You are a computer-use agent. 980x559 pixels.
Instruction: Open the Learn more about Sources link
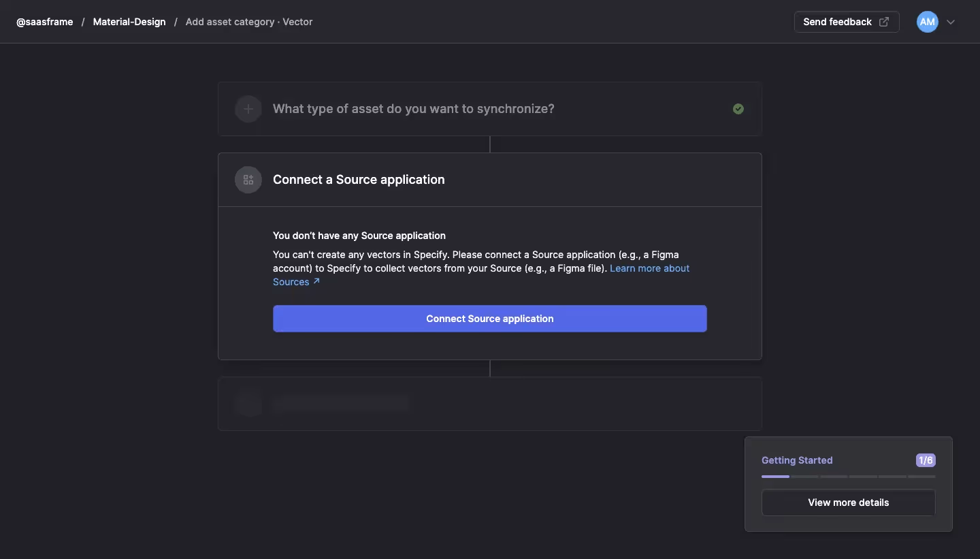coord(649,268)
